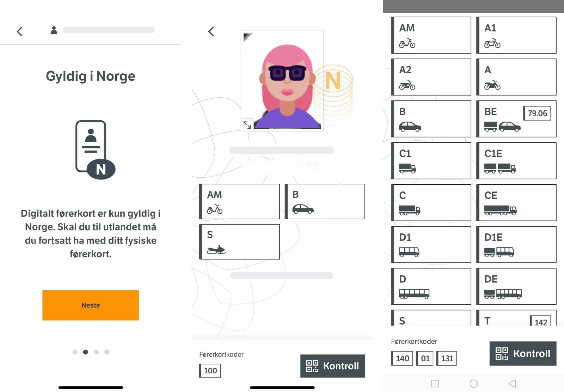
Task: Go back from the driver licence photo screen
Action: click(x=211, y=31)
